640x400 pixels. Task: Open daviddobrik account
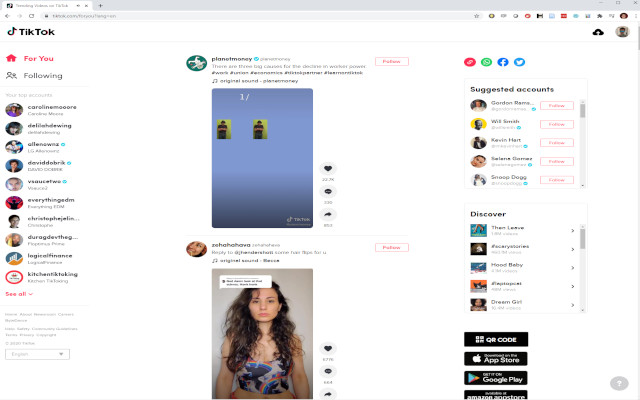pyautogui.click(x=43, y=166)
